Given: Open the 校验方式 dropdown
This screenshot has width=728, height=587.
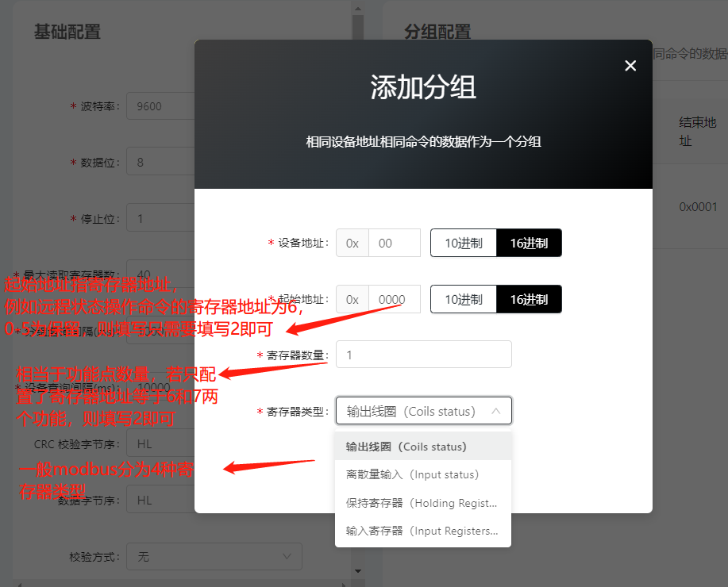Looking at the screenshot, I should coord(214,556).
